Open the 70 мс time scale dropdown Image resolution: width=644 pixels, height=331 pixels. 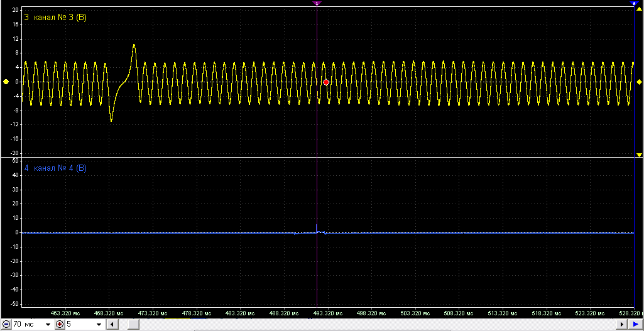point(48,325)
